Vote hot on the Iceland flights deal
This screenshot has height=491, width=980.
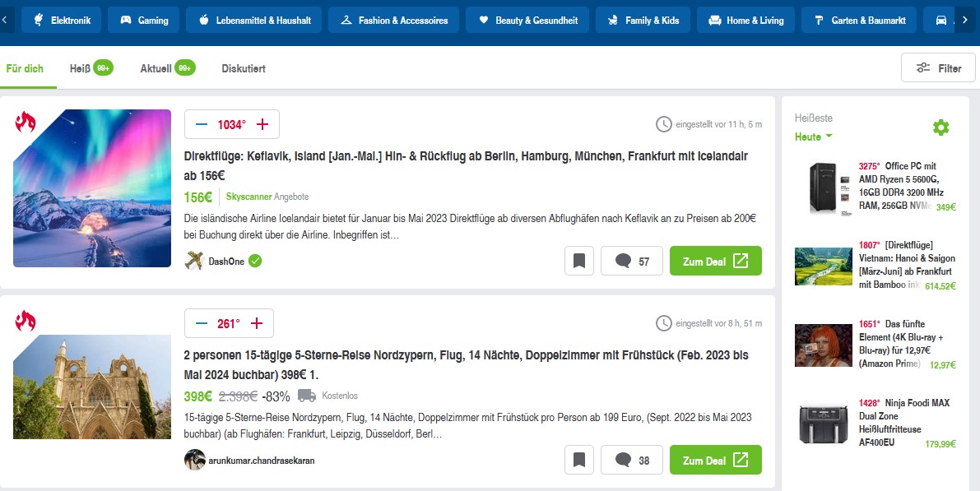262,124
